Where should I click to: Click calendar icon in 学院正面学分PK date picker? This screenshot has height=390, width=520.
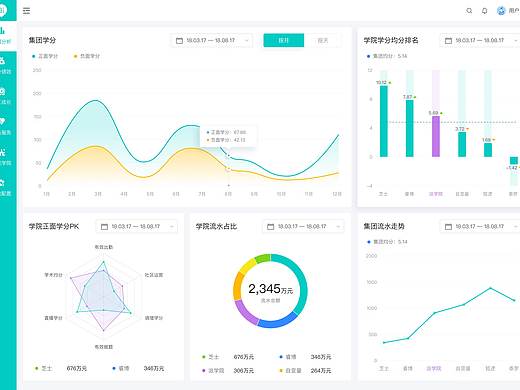point(104,227)
